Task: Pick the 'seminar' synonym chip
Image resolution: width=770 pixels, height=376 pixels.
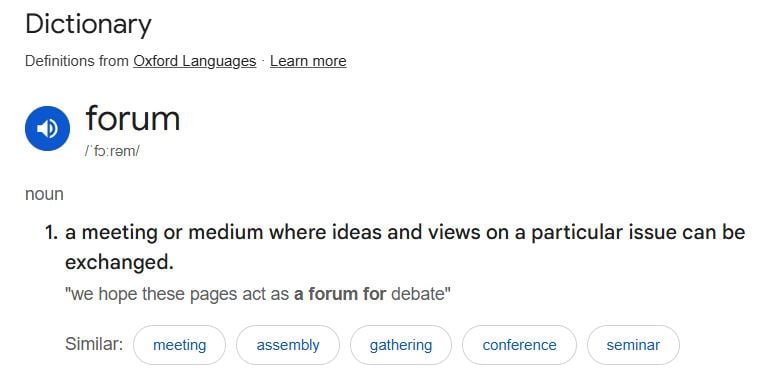Action: [x=633, y=345]
